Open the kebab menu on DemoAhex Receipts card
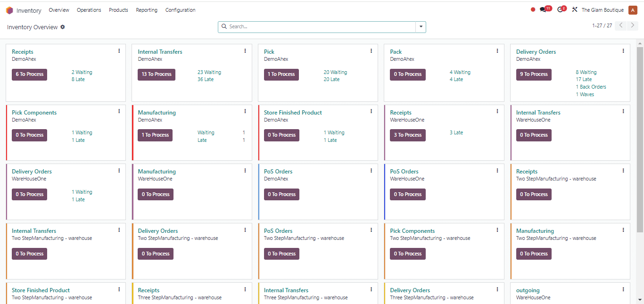 point(119,51)
